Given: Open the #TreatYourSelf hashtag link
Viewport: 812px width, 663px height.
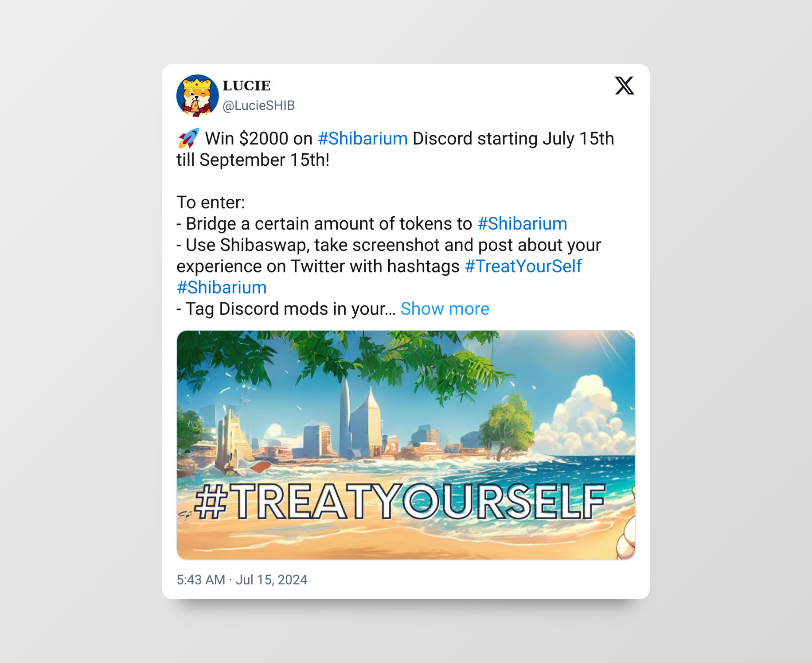Looking at the screenshot, I should [x=523, y=266].
